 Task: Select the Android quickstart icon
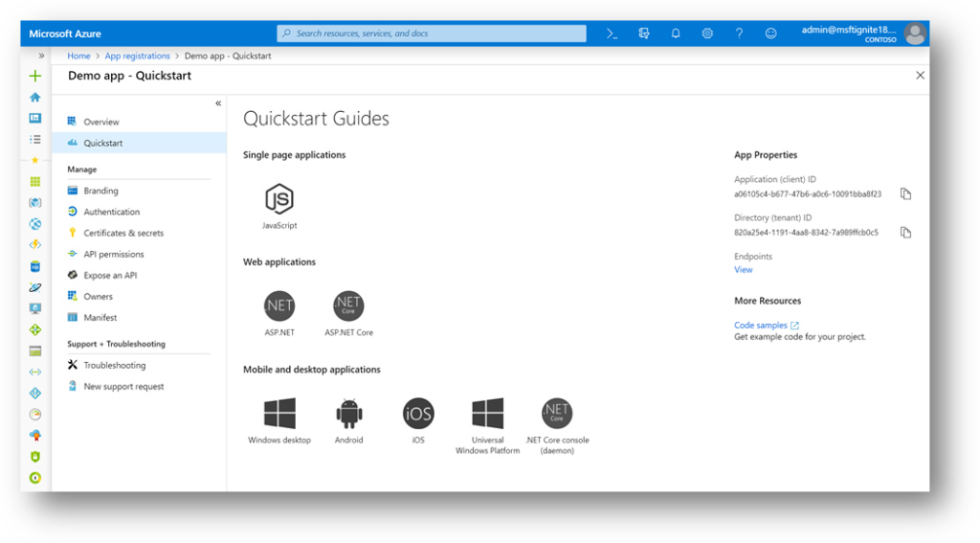point(349,414)
